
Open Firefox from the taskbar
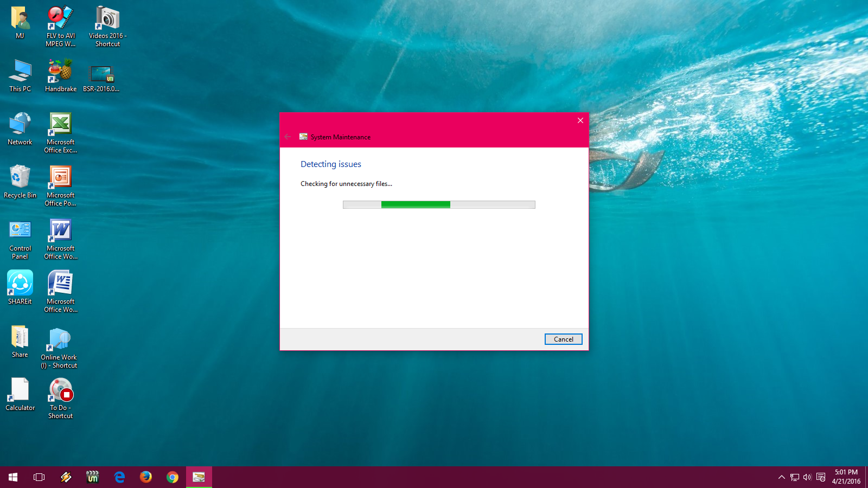(x=146, y=477)
